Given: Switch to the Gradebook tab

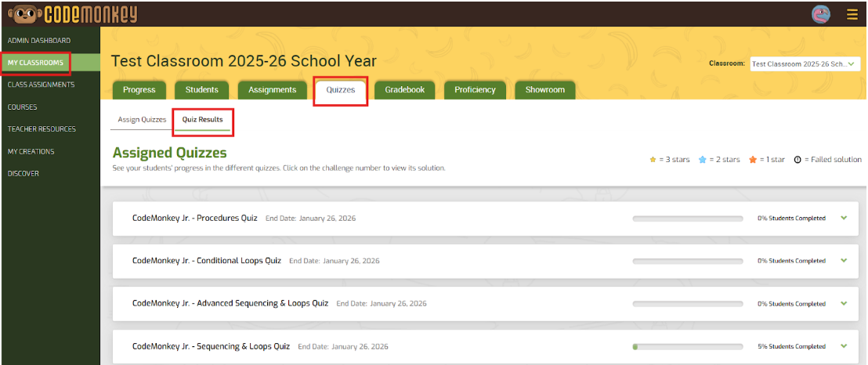Looking at the screenshot, I should coord(404,89).
